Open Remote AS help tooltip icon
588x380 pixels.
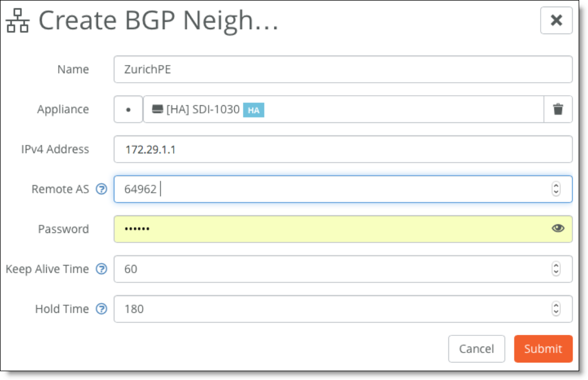[x=101, y=189]
